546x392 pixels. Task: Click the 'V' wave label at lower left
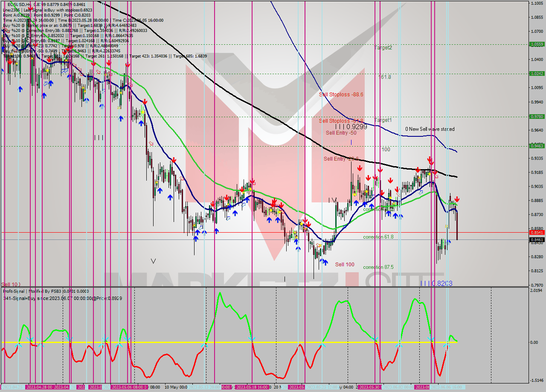(154, 261)
